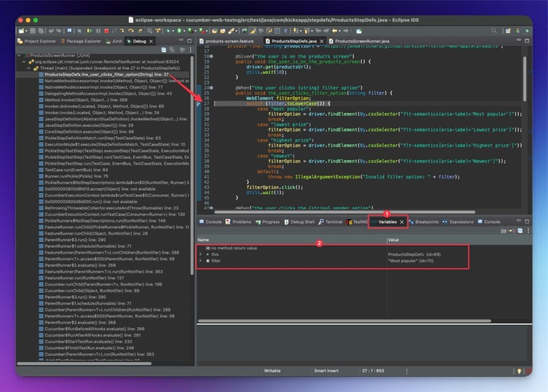This screenshot has width=548, height=392.
Task: Close the Variables view tab
Action: [x=402, y=222]
